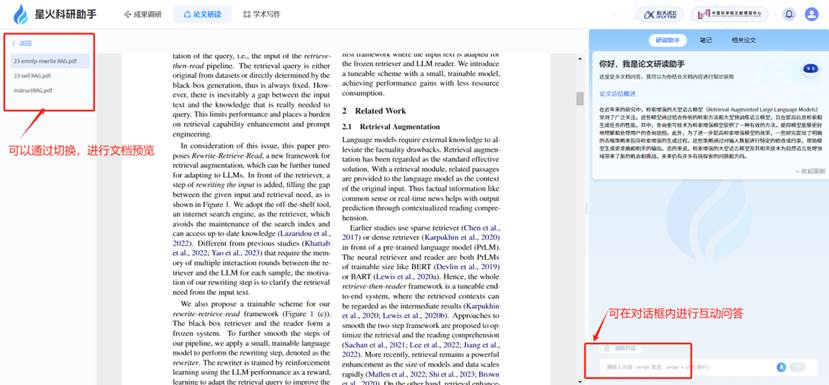Switch to the related papers tab
Image resolution: width=829 pixels, height=385 pixels.
coord(743,40)
